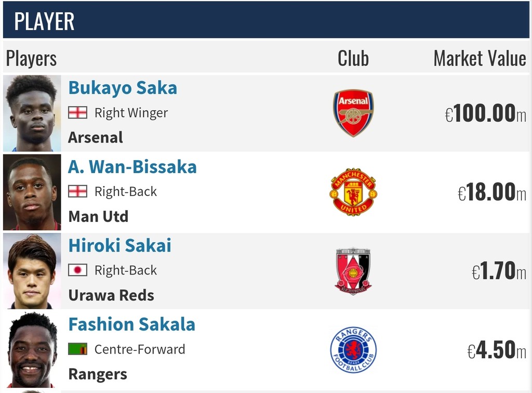Image resolution: width=532 pixels, height=393 pixels.
Task: Click the Zambia flag icon
Action: 77,349
